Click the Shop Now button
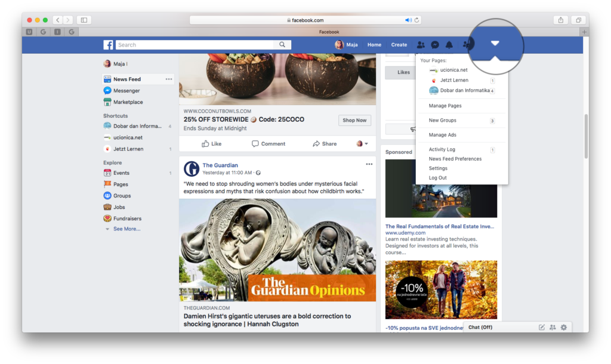This screenshot has height=364, width=611. tap(354, 120)
